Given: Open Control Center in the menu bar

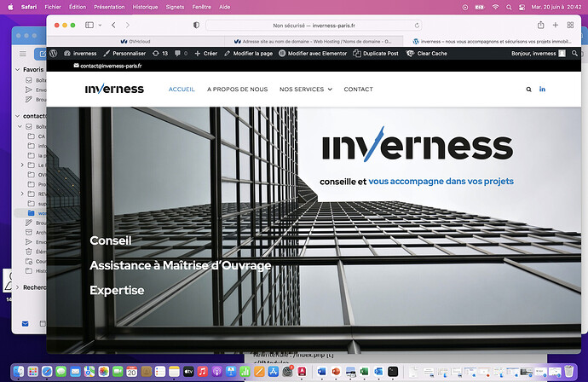Looking at the screenshot, I should (522, 7).
